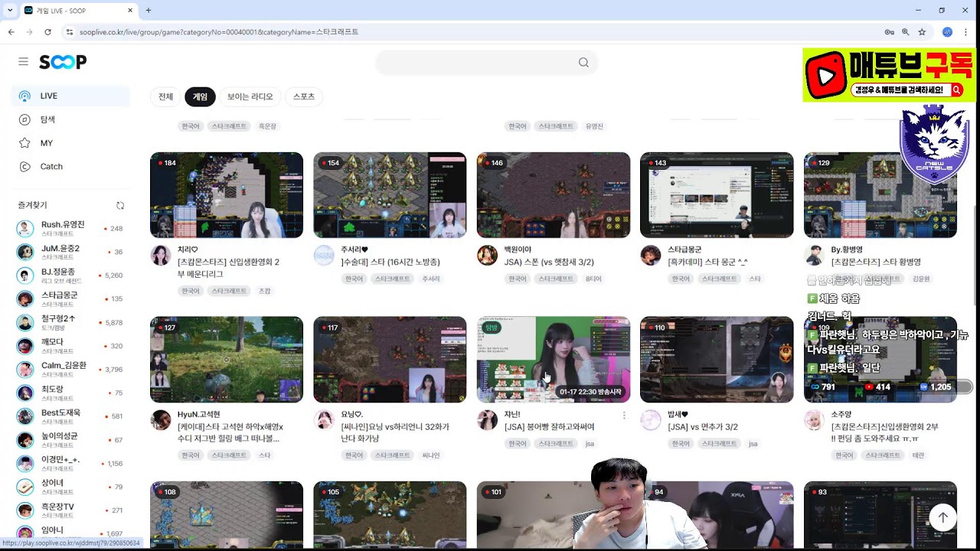Open favorite streamer BJ.정윤종
This screenshot has width=980, height=551.
point(70,275)
